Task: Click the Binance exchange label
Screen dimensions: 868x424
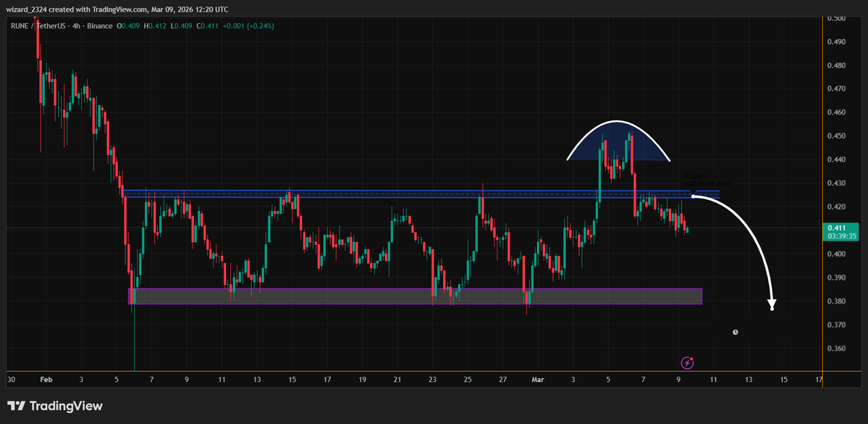Action: coord(98,26)
